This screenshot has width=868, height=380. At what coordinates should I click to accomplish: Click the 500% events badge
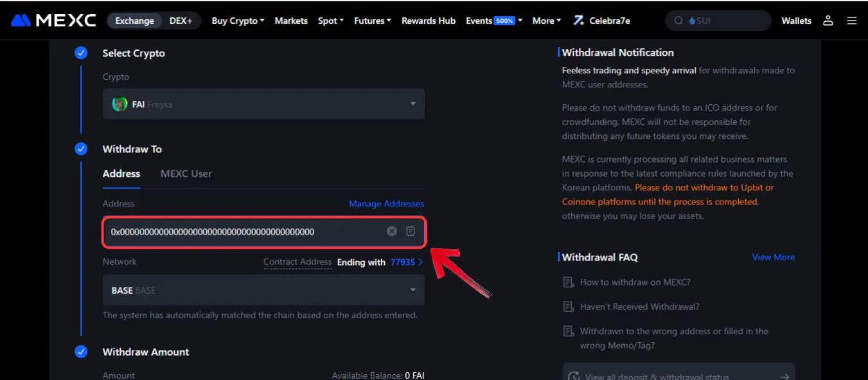[504, 21]
